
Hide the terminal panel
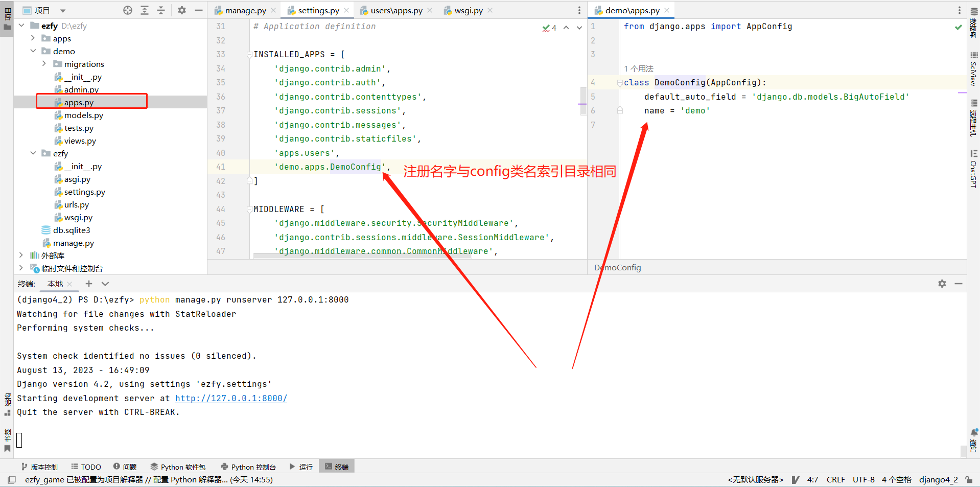tap(959, 284)
